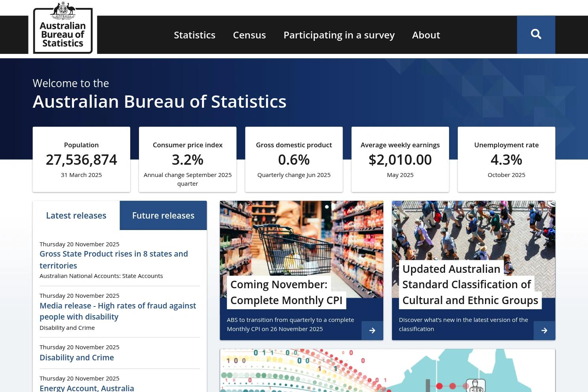Select the Unemployment rate card
This screenshot has height=392, width=588.
point(506,159)
